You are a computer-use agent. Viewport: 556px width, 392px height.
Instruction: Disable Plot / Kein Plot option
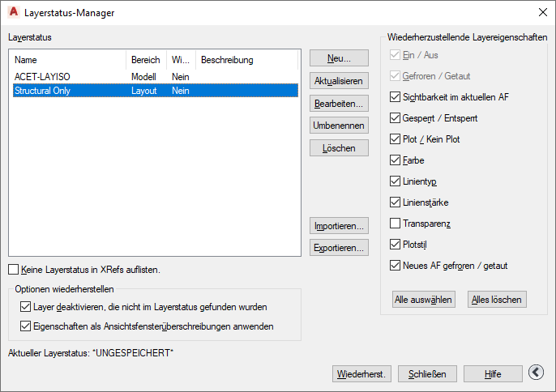click(395, 139)
